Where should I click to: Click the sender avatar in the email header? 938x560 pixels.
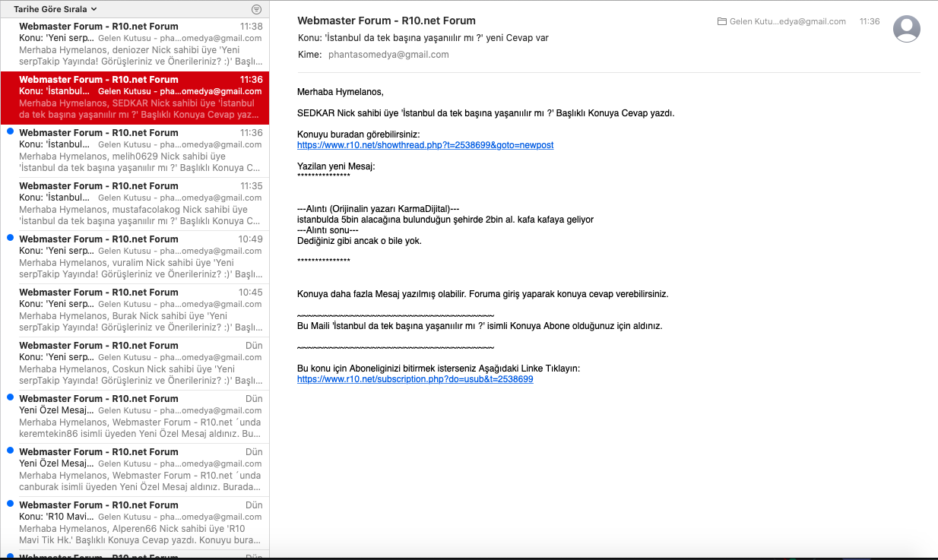click(x=907, y=29)
